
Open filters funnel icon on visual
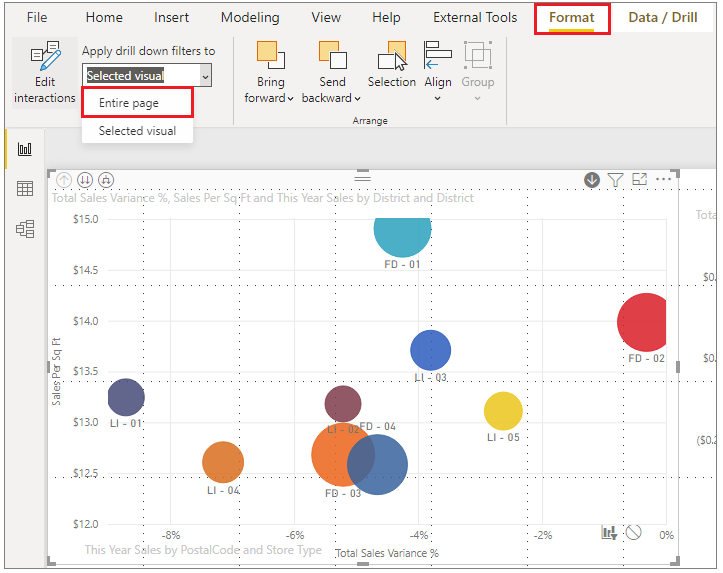tap(616, 180)
